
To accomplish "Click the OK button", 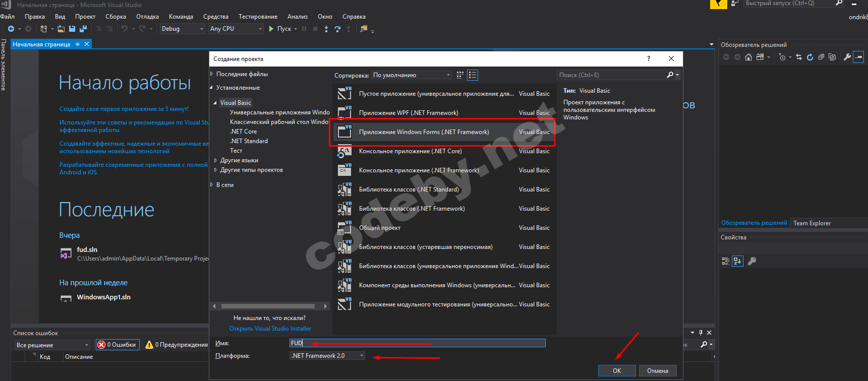I will pos(616,371).
